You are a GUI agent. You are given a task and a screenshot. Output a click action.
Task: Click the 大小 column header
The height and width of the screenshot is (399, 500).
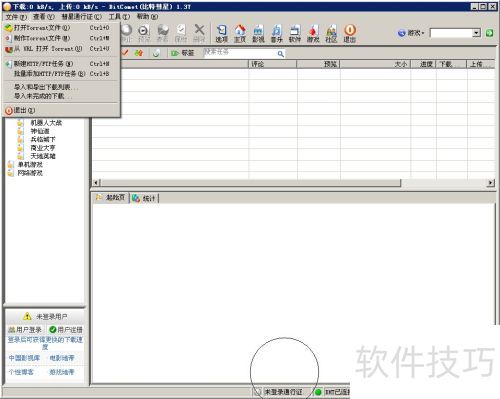pyautogui.click(x=375, y=64)
